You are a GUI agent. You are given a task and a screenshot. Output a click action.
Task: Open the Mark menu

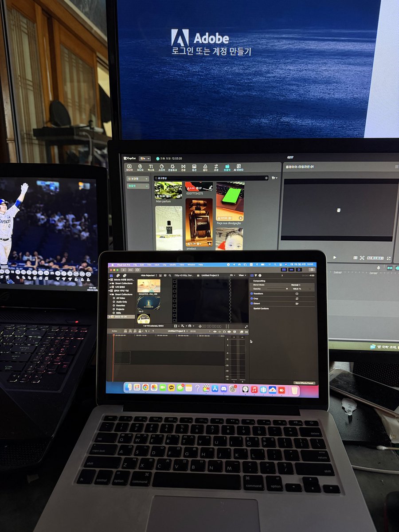tap(157, 265)
